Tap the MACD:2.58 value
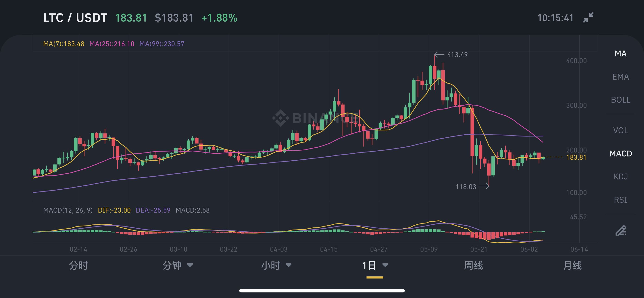Image resolution: width=644 pixels, height=298 pixels. (x=192, y=210)
